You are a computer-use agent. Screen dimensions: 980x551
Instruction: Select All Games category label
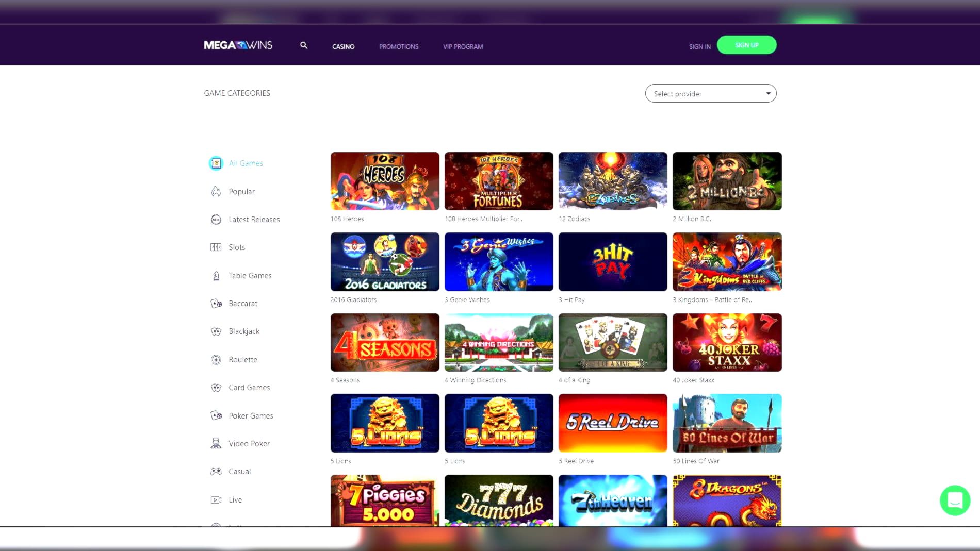coord(246,163)
